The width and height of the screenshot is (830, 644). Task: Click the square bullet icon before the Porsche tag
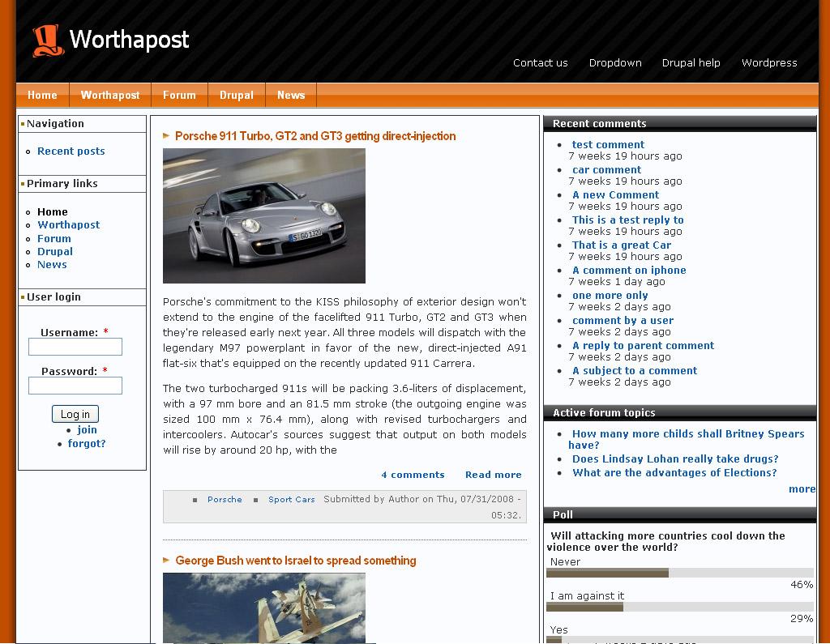[x=193, y=500]
